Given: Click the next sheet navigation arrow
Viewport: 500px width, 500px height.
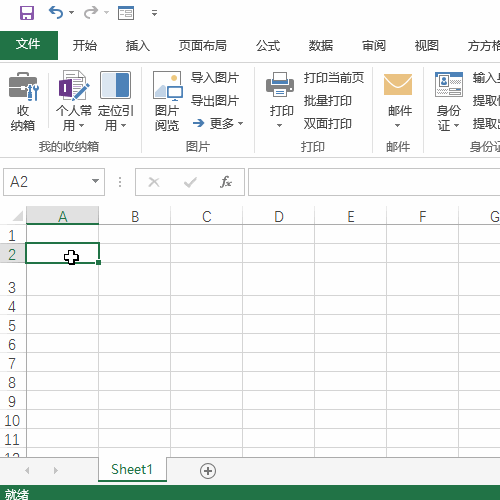Looking at the screenshot, I should click(x=56, y=470).
